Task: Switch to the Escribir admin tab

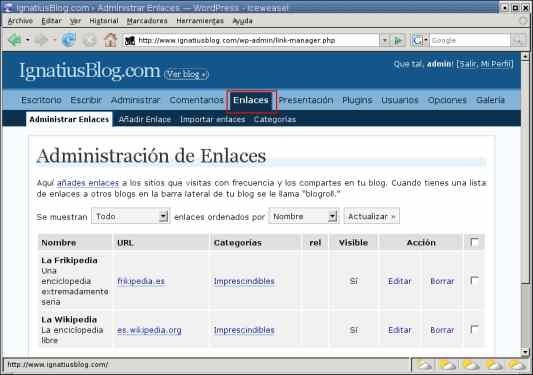Action: (x=86, y=100)
